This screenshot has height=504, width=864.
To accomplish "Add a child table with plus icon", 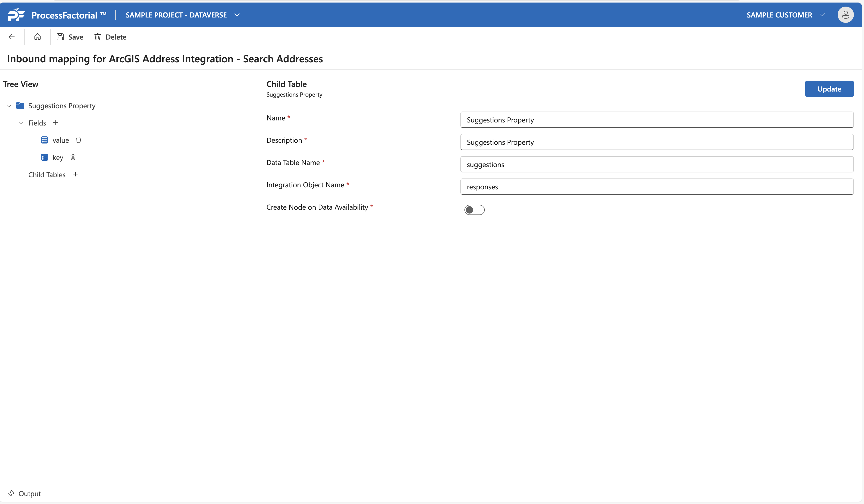I will [76, 174].
